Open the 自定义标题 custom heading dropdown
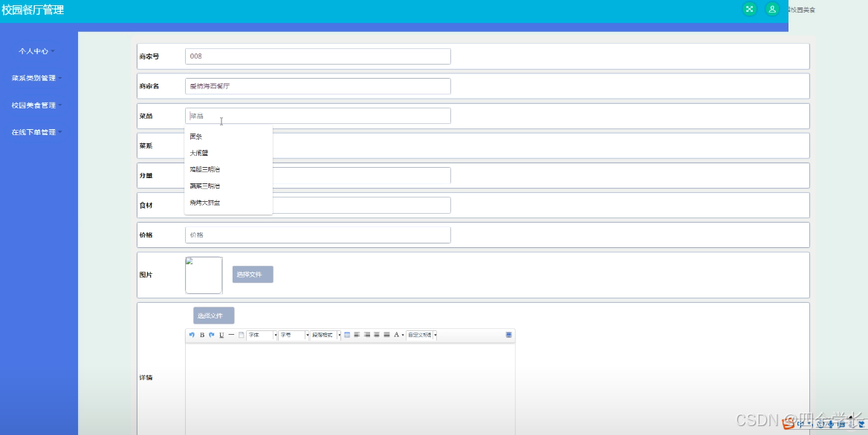The image size is (868, 435). (x=421, y=335)
